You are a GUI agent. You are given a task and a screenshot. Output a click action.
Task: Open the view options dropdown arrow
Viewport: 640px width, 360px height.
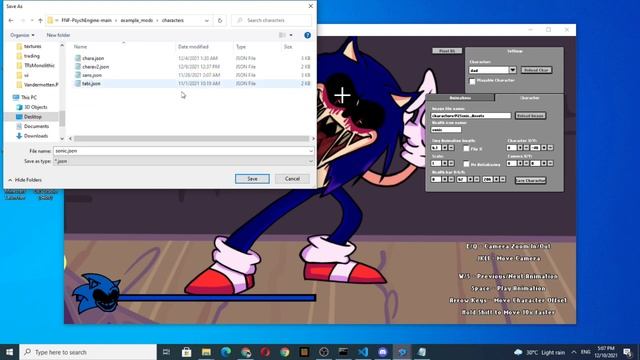[291, 35]
